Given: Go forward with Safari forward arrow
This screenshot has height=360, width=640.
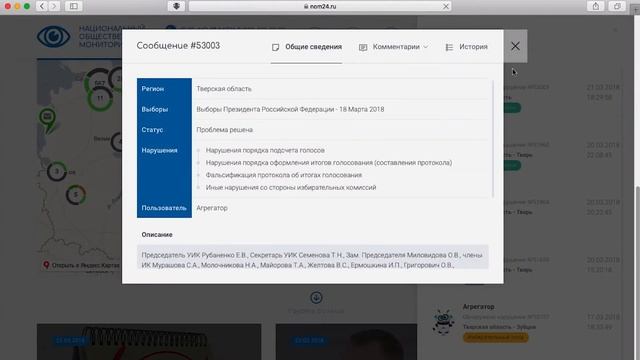Looking at the screenshot, I should click(54, 6).
